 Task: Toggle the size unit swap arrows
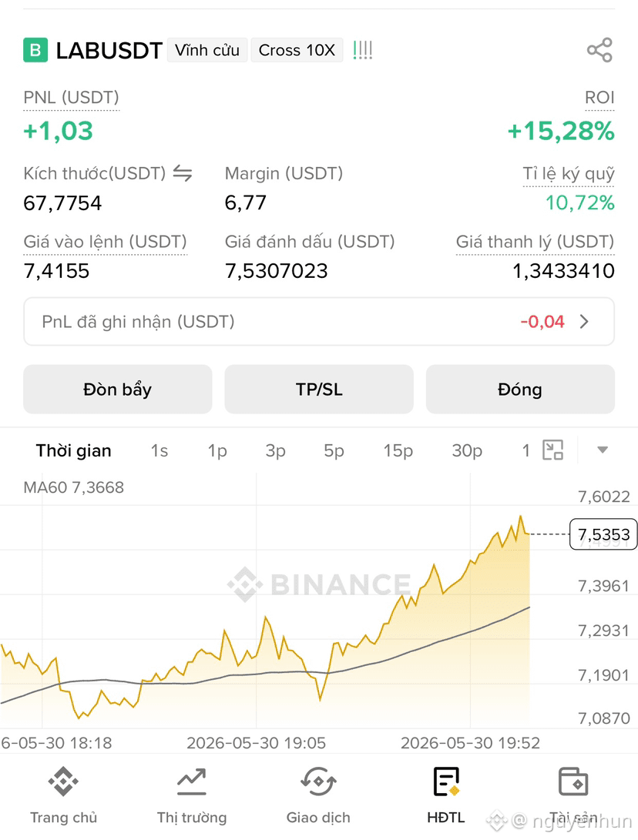tap(183, 173)
